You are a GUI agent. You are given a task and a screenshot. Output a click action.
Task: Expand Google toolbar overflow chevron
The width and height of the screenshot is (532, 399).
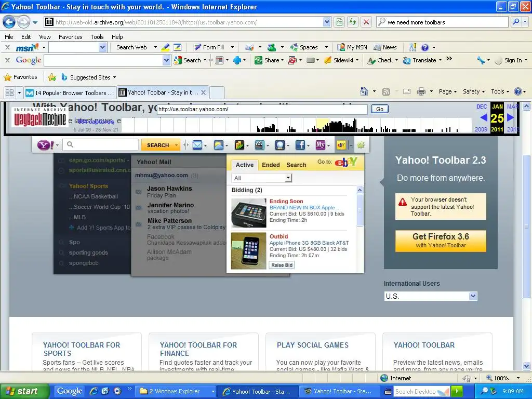pyautogui.click(x=449, y=59)
